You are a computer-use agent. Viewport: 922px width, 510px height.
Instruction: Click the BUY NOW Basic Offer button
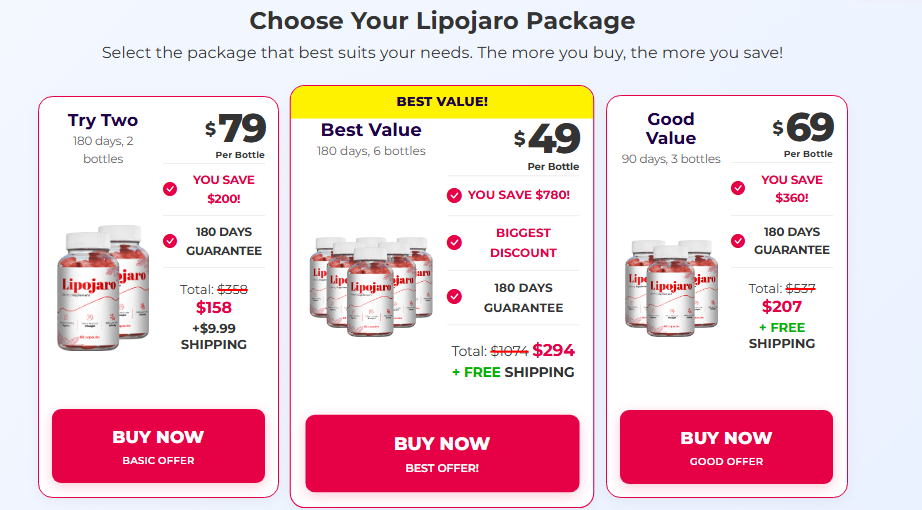pos(158,446)
